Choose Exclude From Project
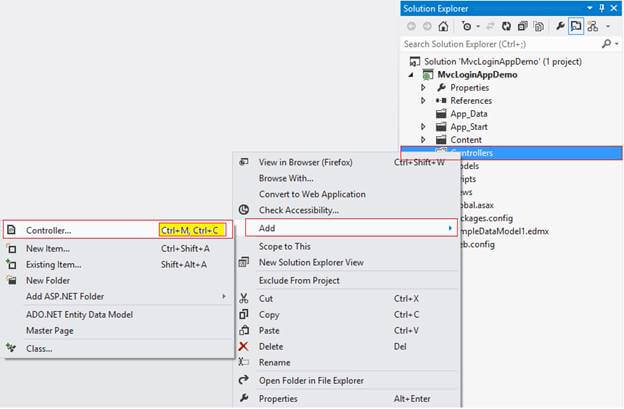Viewport: 624px width, 409px height. tap(345, 280)
